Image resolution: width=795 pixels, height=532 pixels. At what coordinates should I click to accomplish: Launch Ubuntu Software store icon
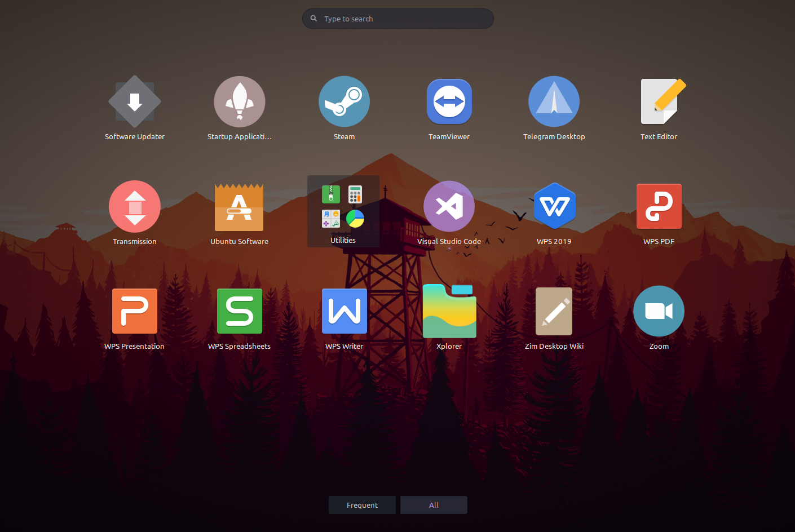239,207
